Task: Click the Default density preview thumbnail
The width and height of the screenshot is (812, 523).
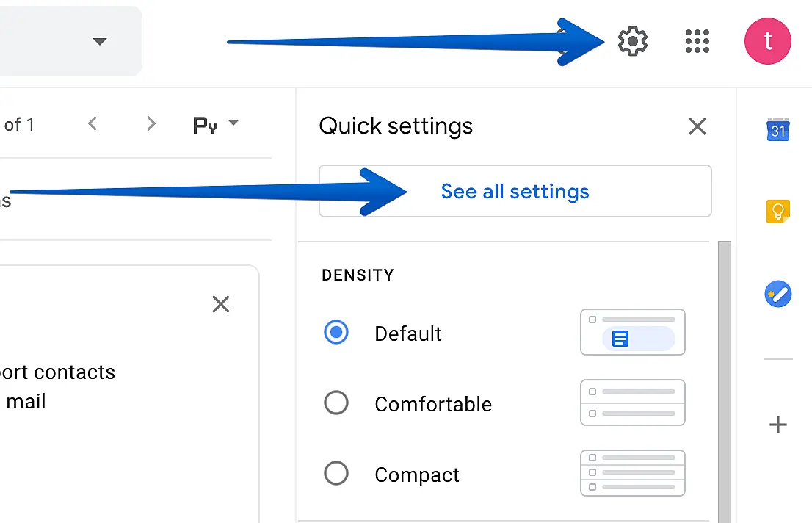Action: [632, 332]
